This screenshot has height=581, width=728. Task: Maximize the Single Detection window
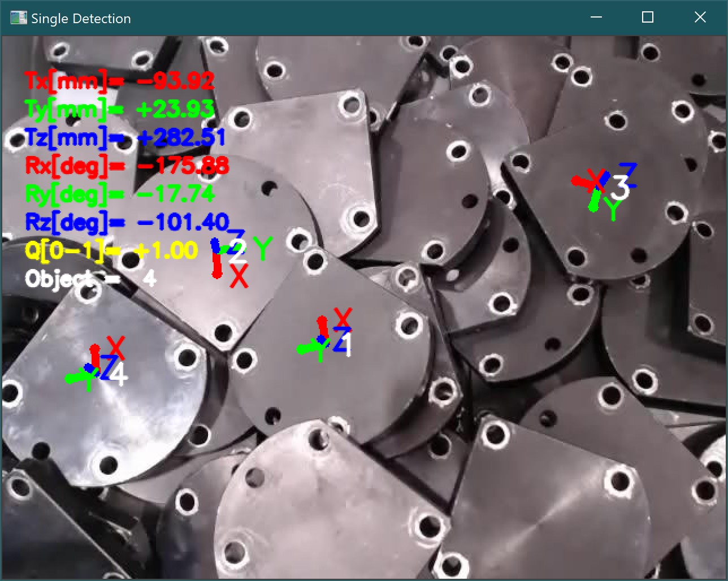tap(648, 18)
